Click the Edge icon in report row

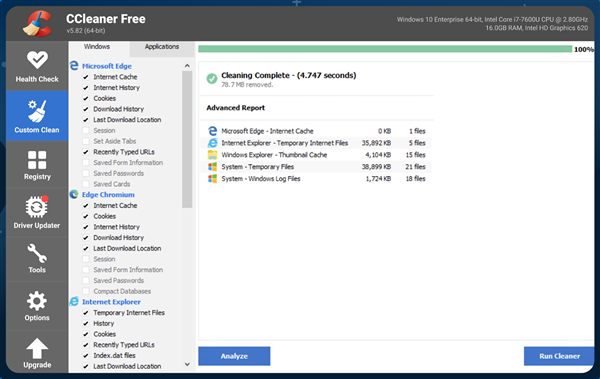(212, 131)
